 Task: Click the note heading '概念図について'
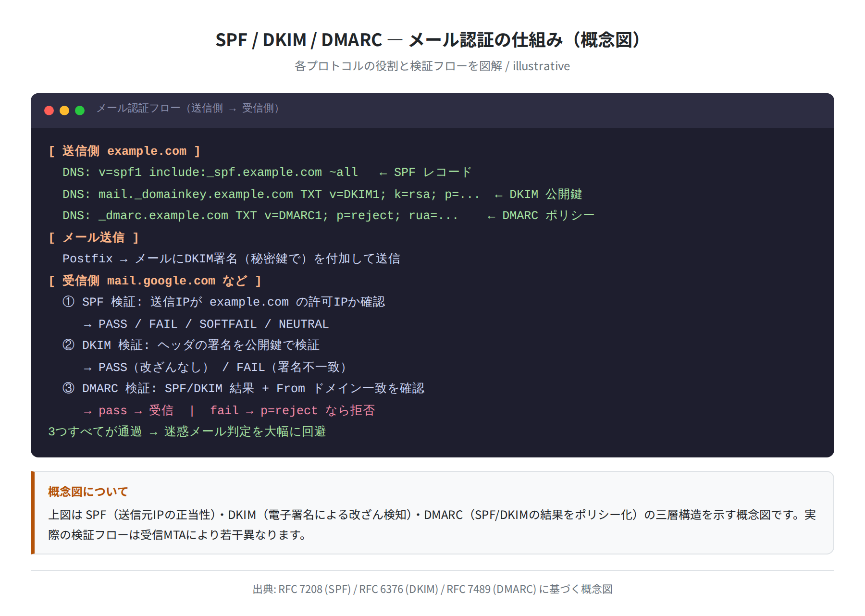88,492
